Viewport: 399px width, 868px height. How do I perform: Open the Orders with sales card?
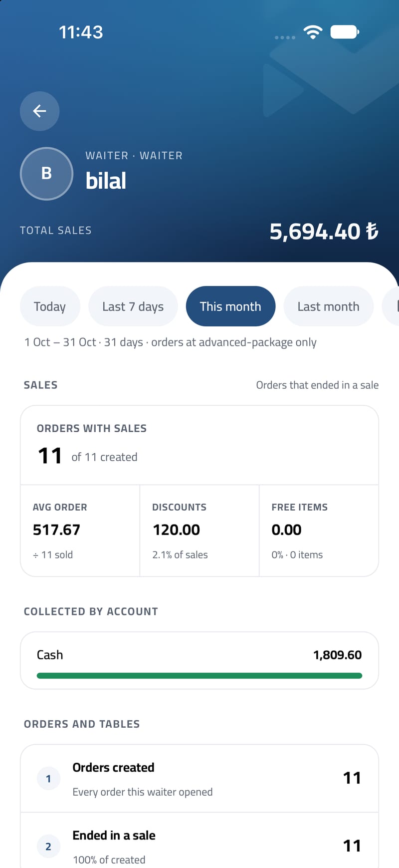tap(199, 445)
